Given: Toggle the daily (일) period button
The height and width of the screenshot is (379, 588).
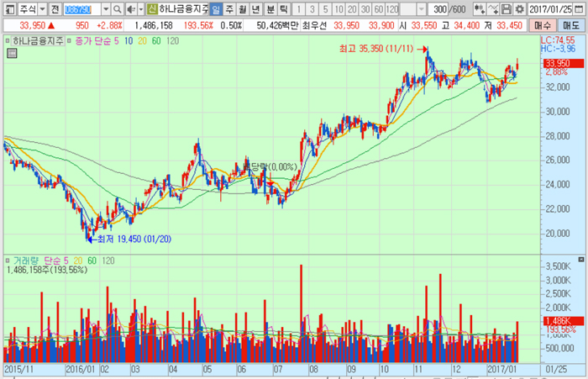Looking at the screenshot, I should (x=217, y=8).
